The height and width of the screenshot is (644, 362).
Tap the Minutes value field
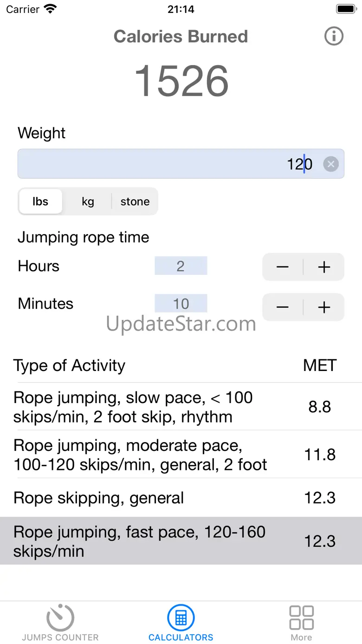[181, 304]
